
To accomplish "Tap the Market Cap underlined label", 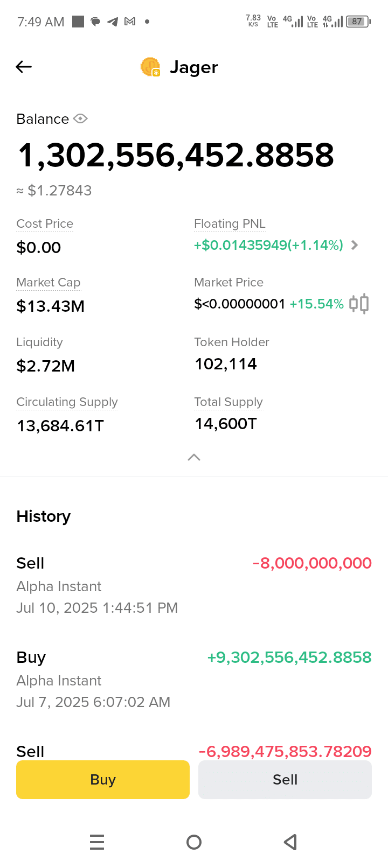I will [48, 282].
